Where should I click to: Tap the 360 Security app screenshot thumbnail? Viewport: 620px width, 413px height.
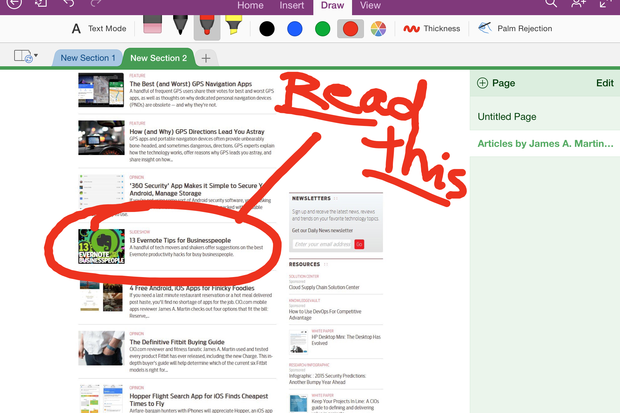(x=101, y=192)
